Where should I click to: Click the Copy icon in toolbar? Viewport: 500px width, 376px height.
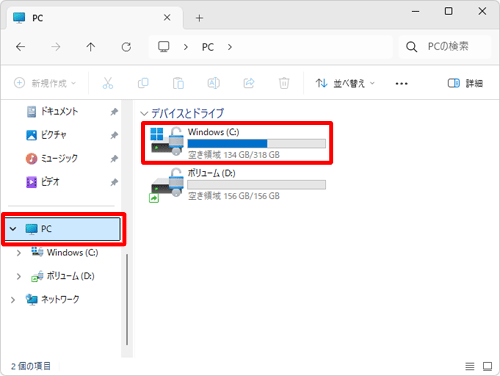(x=143, y=83)
